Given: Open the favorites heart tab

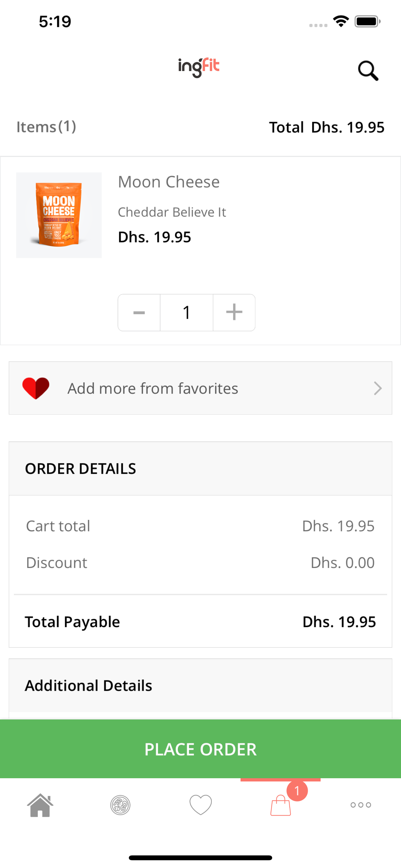Looking at the screenshot, I should pyautogui.click(x=200, y=805).
